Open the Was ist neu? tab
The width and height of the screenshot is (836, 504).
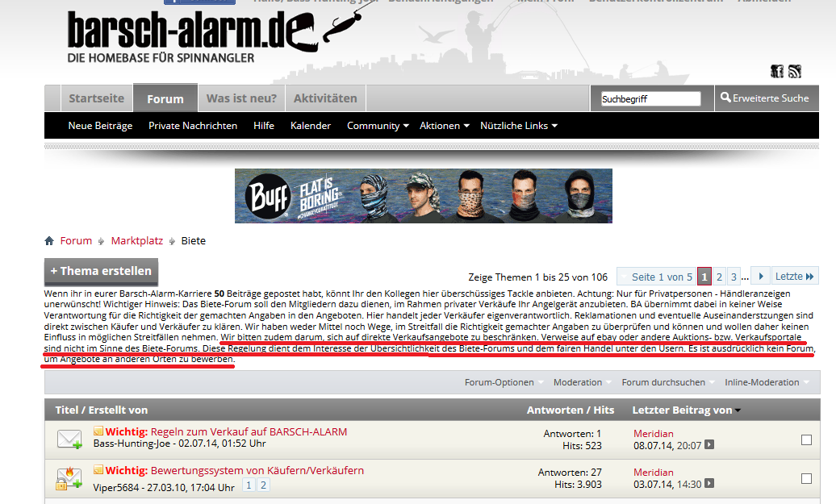[x=241, y=98]
